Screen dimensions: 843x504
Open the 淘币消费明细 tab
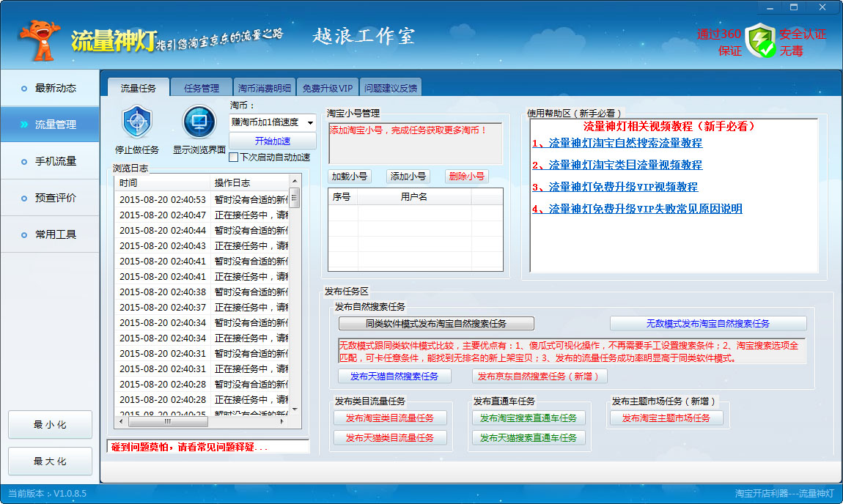(x=264, y=88)
